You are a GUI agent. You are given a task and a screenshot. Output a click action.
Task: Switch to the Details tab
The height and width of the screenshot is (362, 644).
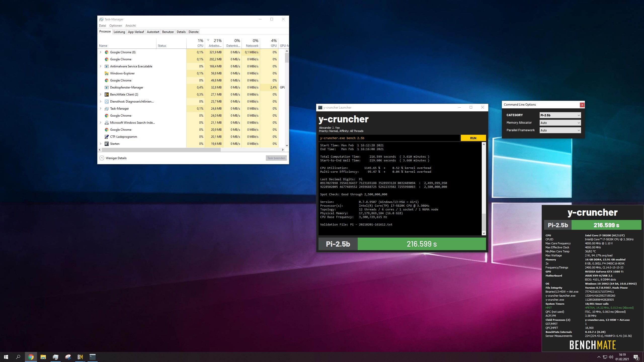(x=181, y=32)
